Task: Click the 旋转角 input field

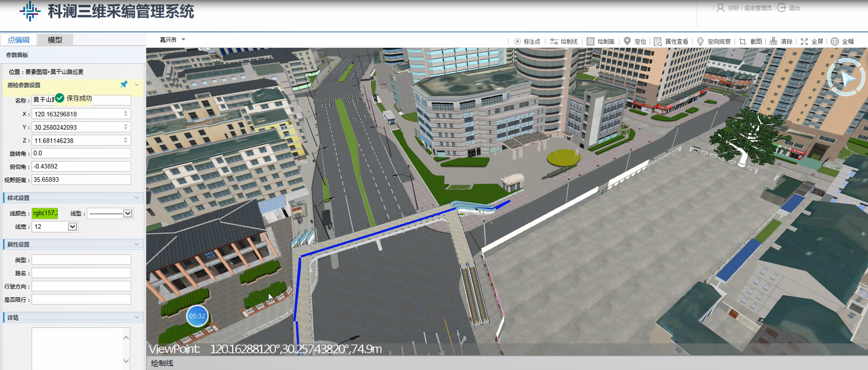Action: pyautogui.click(x=81, y=153)
